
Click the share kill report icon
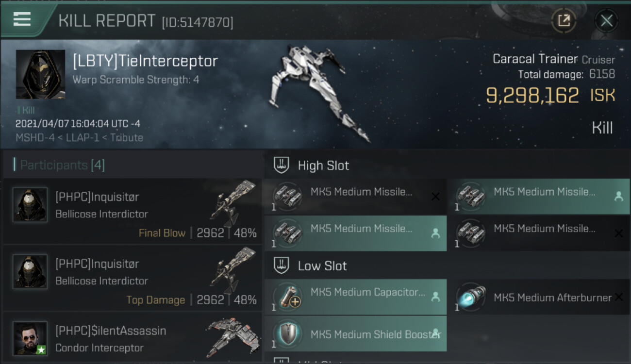click(564, 20)
